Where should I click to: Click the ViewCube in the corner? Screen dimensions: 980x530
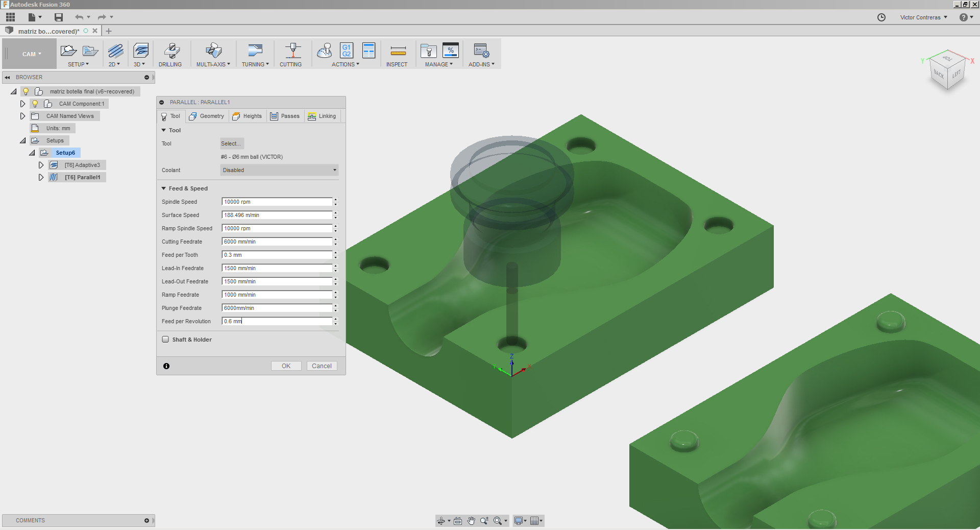(947, 71)
